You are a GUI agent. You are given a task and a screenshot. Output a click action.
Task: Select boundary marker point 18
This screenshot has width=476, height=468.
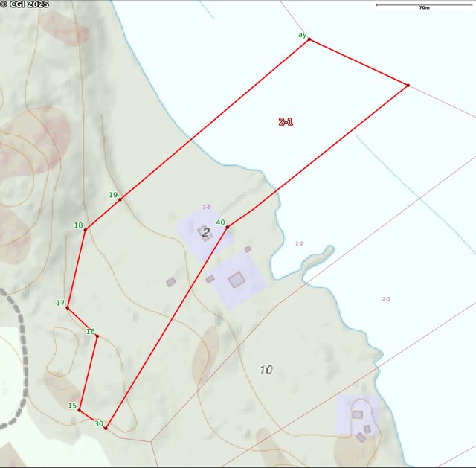pos(85,229)
